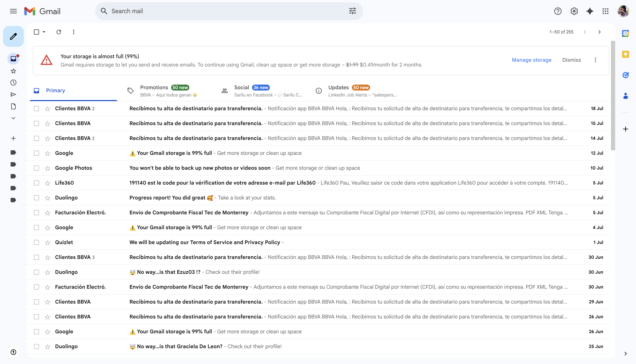This screenshot has height=364, width=636.
Task: Open the Sent mail arrow icon
Action: pos(14,94)
